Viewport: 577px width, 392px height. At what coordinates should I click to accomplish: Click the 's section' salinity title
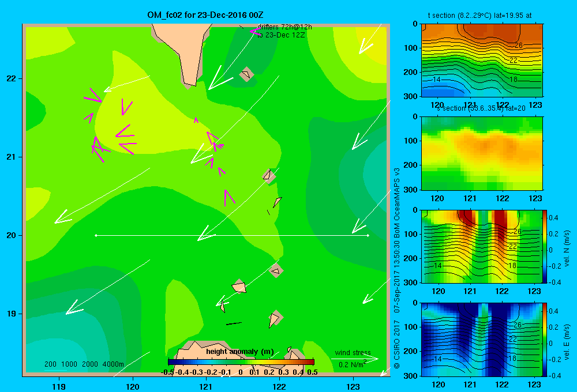click(x=481, y=108)
